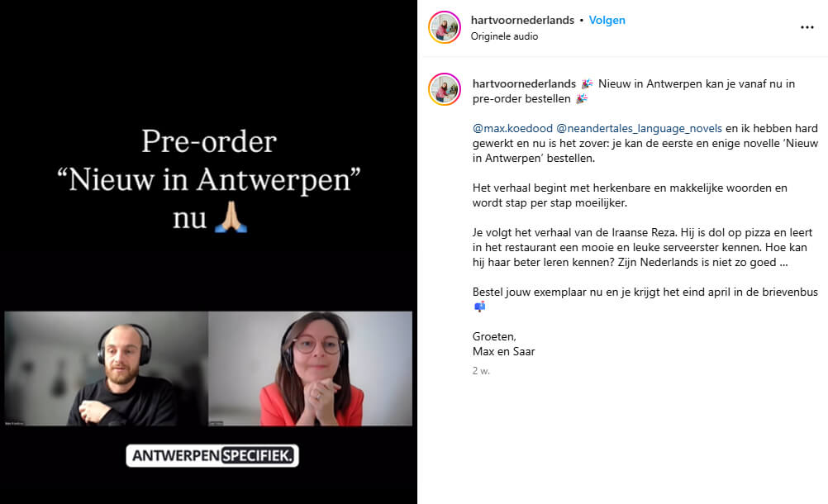
Task: Open the @max.koedood mention
Action: click(512, 128)
